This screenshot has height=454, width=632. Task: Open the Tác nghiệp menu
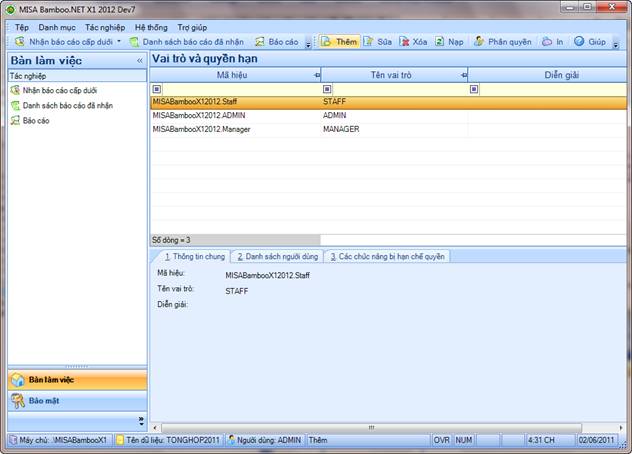(105, 27)
